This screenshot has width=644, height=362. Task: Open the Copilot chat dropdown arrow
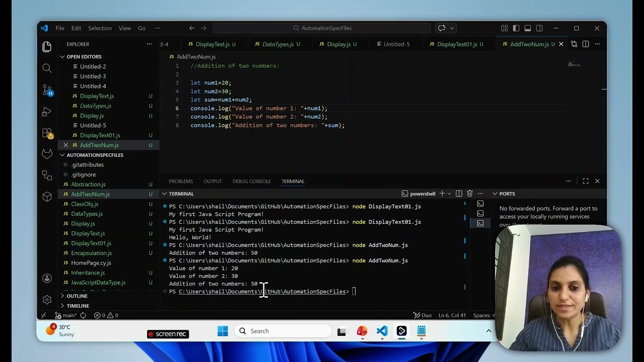click(x=452, y=28)
